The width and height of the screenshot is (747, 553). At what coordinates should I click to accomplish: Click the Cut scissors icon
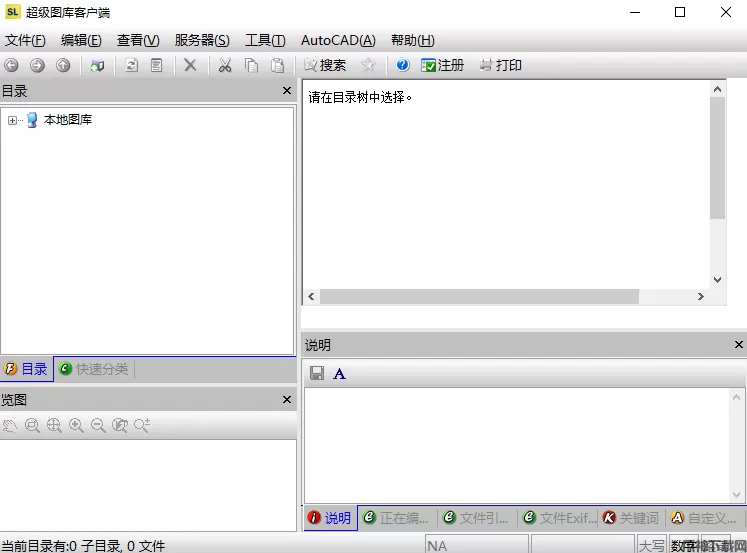point(225,65)
